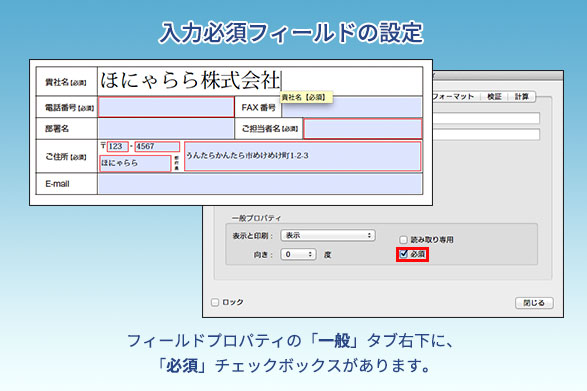Open the 向き rotation dropdown
587x391 pixels.
[298, 255]
